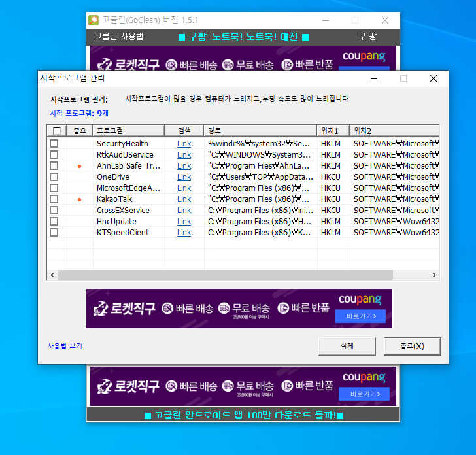The width and height of the screenshot is (476, 455).
Task: Open the 사용법 보기 usage link
Action: click(65, 346)
